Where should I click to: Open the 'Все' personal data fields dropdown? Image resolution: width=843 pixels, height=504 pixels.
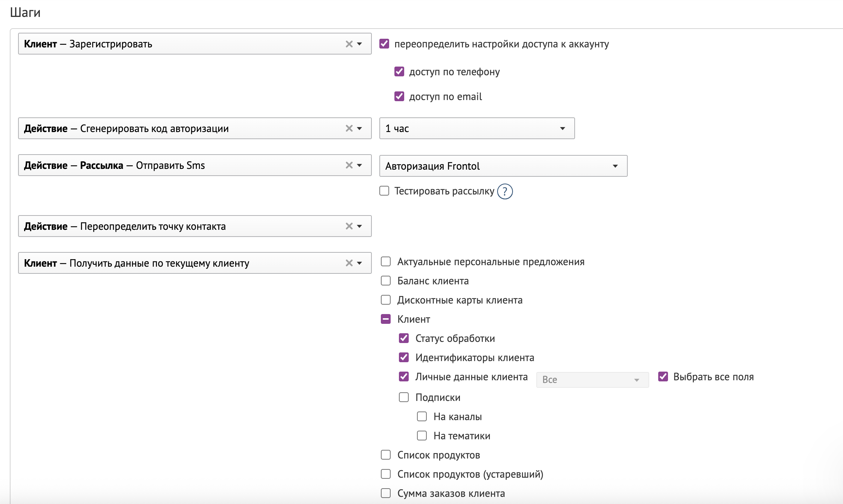pyautogui.click(x=592, y=380)
